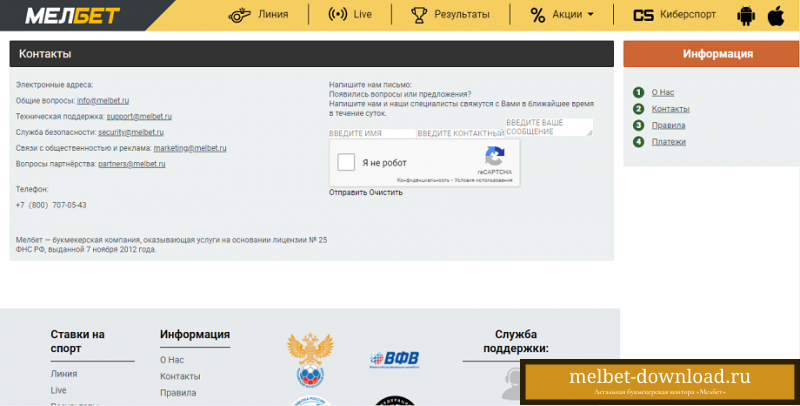Click the CS Киберспорт icon
The image size is (800, 406).
point(643,15)
